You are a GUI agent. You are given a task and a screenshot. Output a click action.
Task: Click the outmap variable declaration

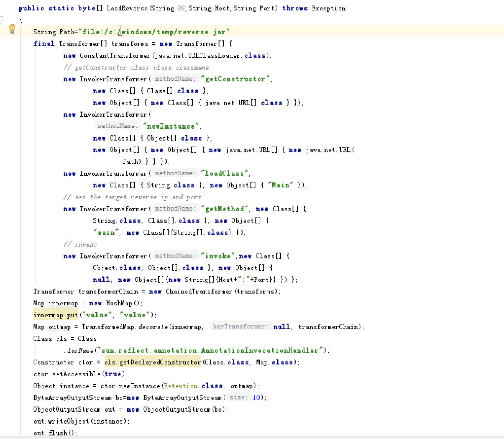60,327
